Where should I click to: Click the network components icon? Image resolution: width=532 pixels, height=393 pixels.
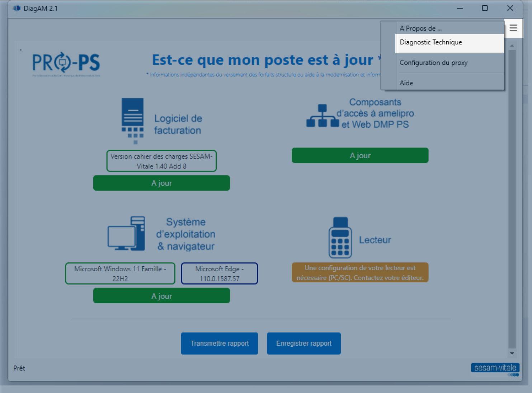pos(322,116)
